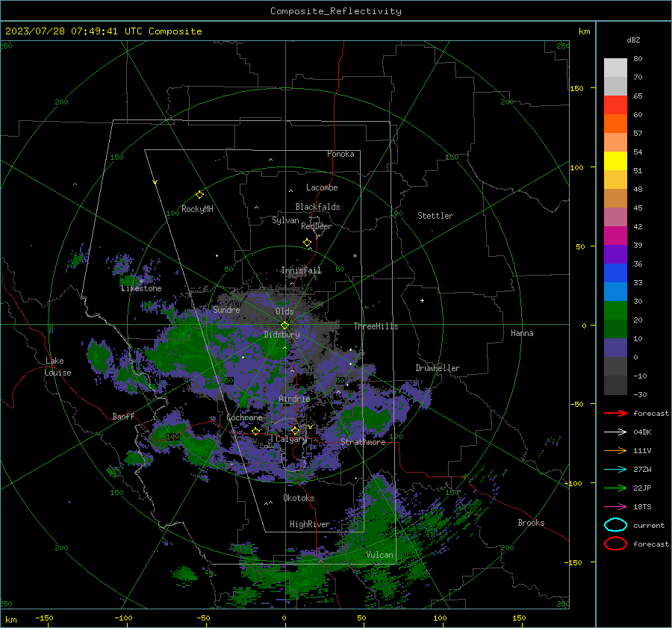Image resolution: width=672 pixels, height=628 pixels.
Task: Click the yellow marker below RedDeer
Action: click(x=308, y=243)
